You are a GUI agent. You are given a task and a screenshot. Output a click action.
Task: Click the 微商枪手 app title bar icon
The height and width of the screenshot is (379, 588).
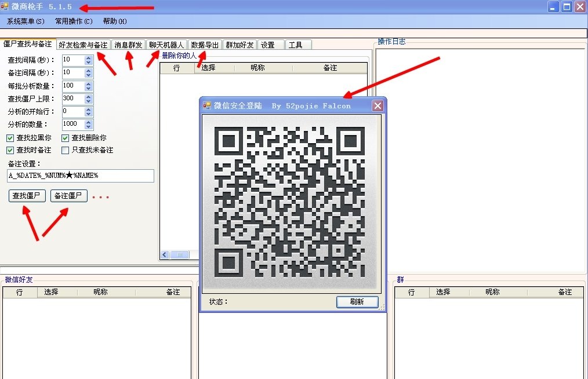point(5,6)
